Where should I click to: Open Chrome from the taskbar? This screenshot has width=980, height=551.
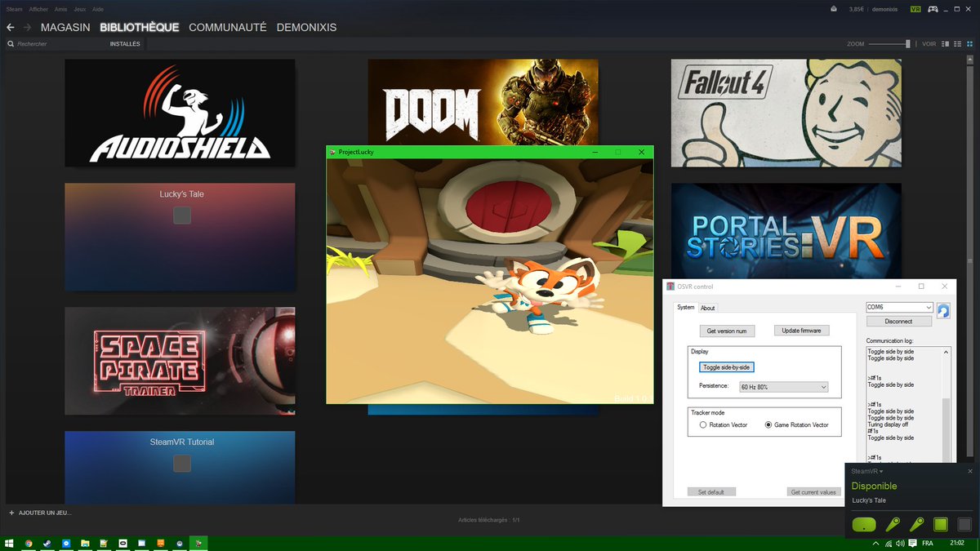click(29, 543)
